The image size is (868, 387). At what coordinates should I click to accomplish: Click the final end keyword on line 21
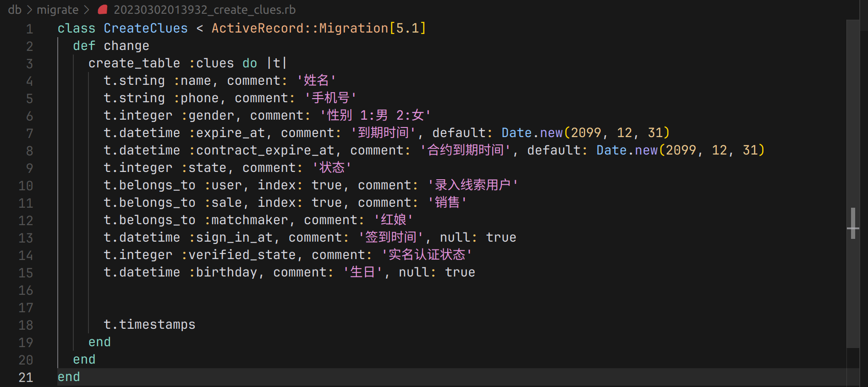(x=69, y=377)
